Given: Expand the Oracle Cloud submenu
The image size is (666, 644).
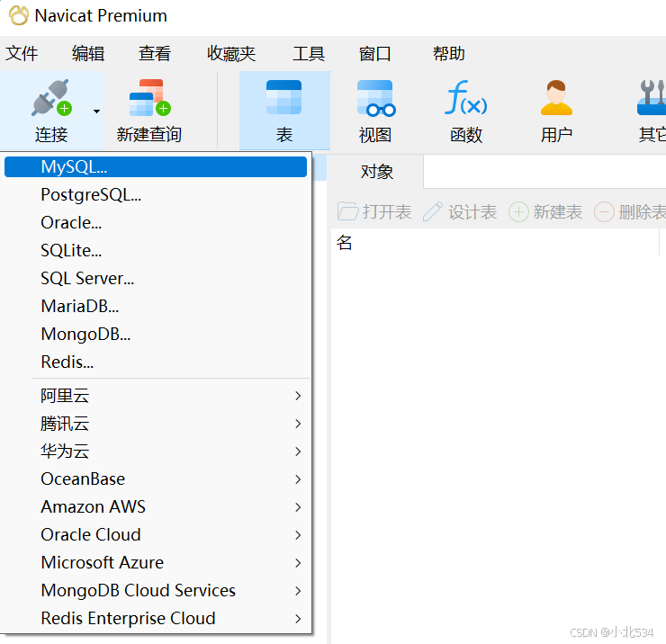Looking at the screenshot, I should [x=156, y=535].
